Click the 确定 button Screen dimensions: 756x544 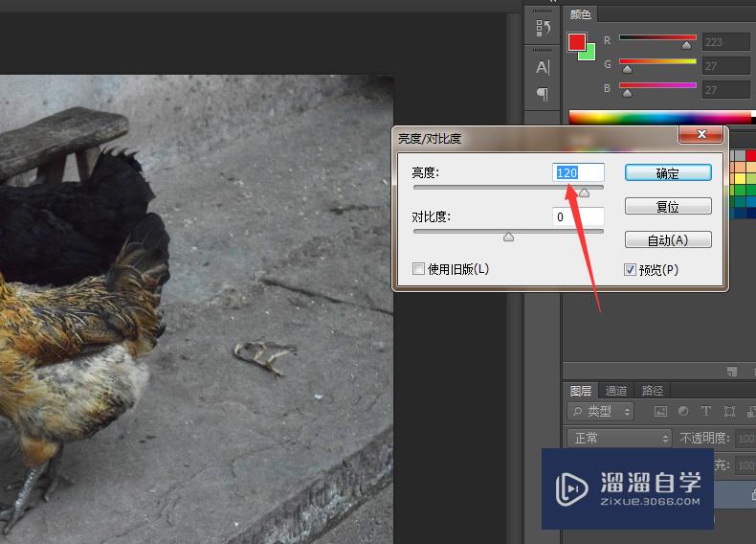tap(668, 173)
